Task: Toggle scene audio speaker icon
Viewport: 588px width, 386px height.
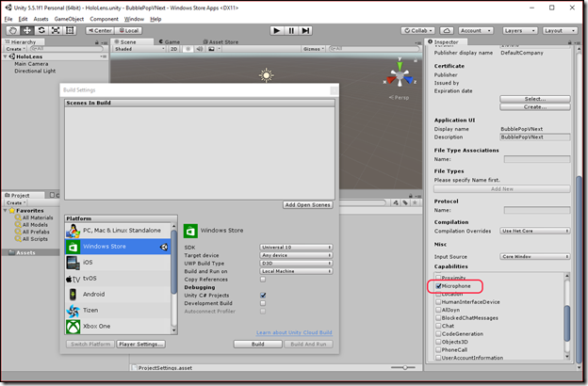Action: pyautogui.click(x=199, y=49)
